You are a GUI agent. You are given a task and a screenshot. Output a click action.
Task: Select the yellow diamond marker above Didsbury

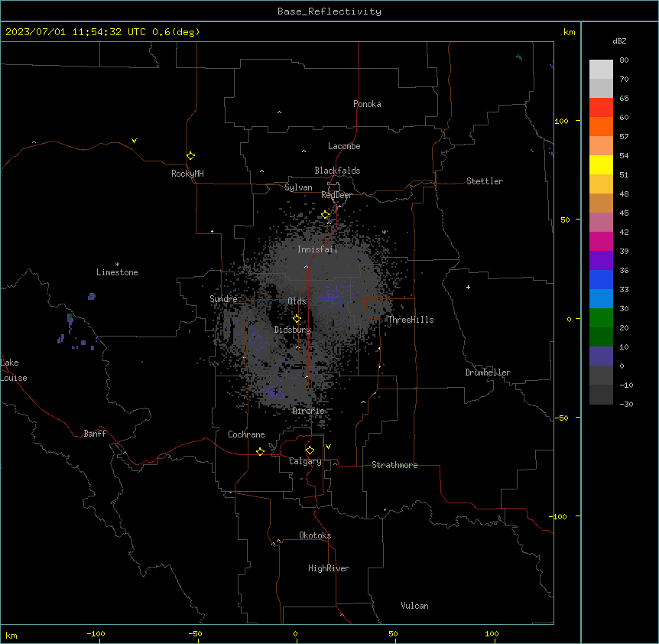297,319
